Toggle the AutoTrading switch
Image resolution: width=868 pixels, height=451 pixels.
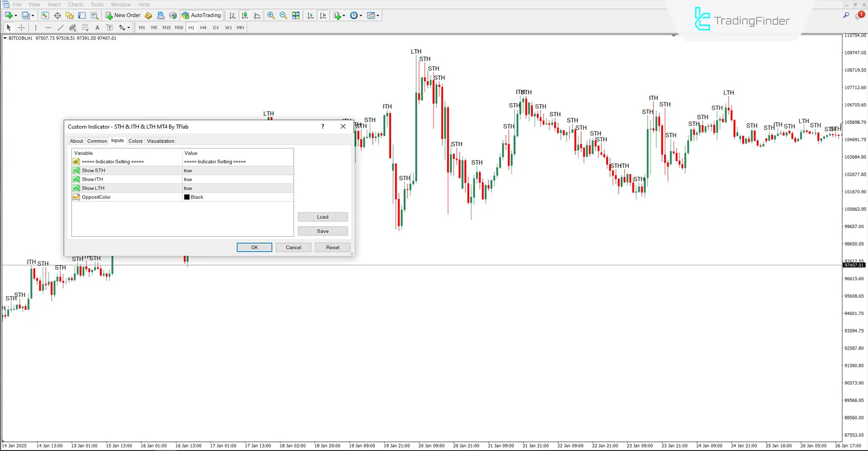[201, 15]
